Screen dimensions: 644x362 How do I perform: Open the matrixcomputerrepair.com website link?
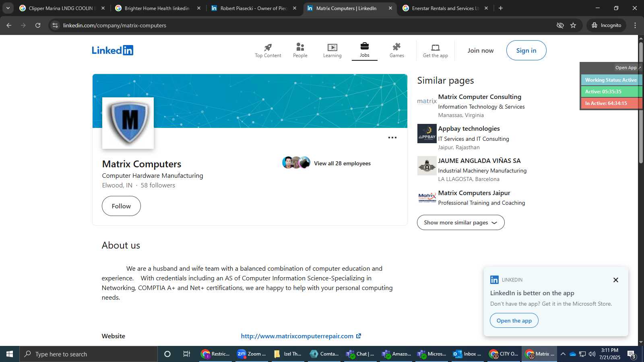point(301,336)
